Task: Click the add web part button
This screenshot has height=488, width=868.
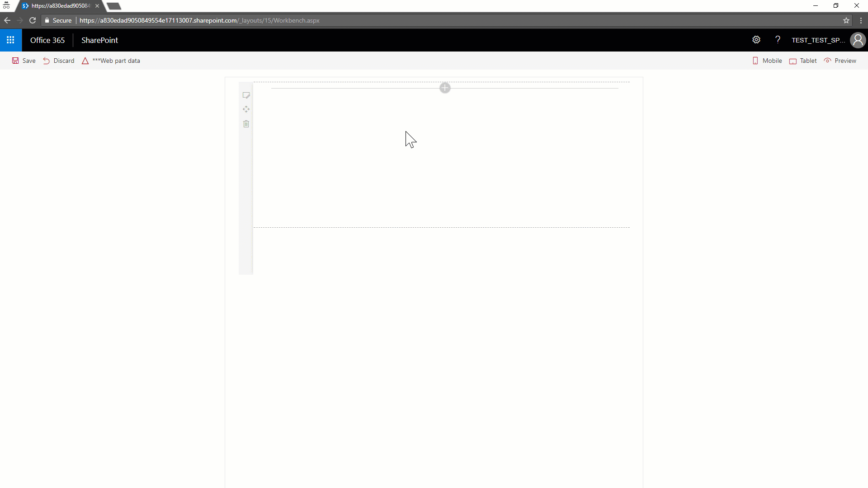Action: [445, 88]
